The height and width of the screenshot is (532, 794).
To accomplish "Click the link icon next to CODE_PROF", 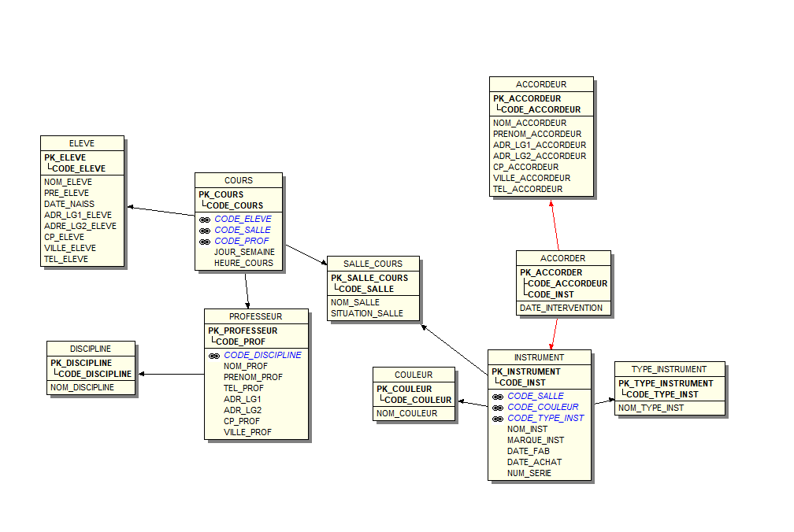I will (x=204, y=241).
